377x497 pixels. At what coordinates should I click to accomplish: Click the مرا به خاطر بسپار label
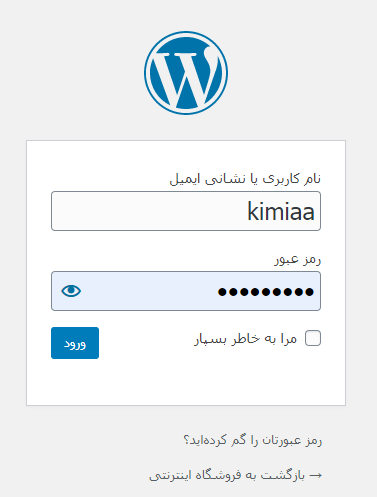click(x=246, y=339)
